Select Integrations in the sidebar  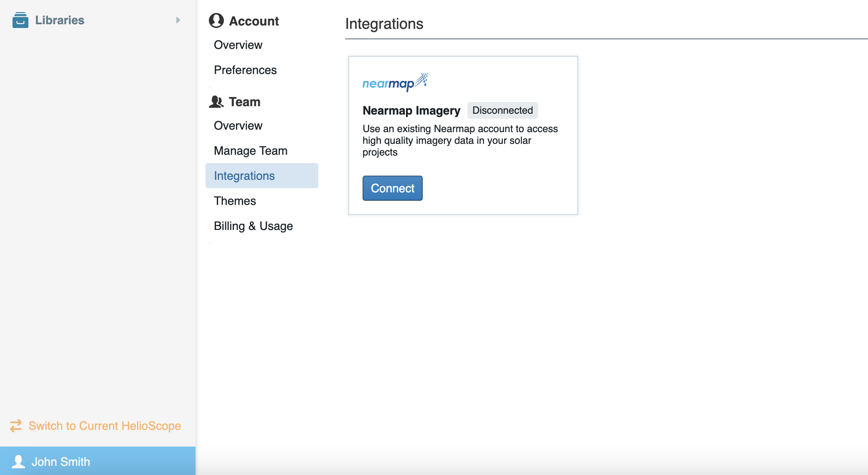(262, 176)
